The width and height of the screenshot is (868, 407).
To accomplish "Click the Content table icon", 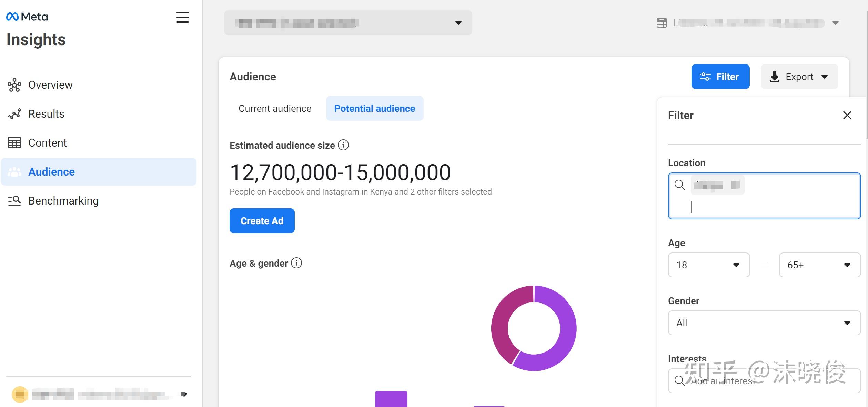I will click(14, 143).
